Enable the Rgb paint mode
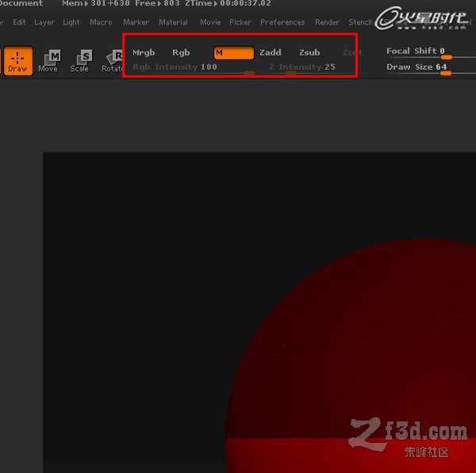The image size is (476, 473). pos(181,52)
